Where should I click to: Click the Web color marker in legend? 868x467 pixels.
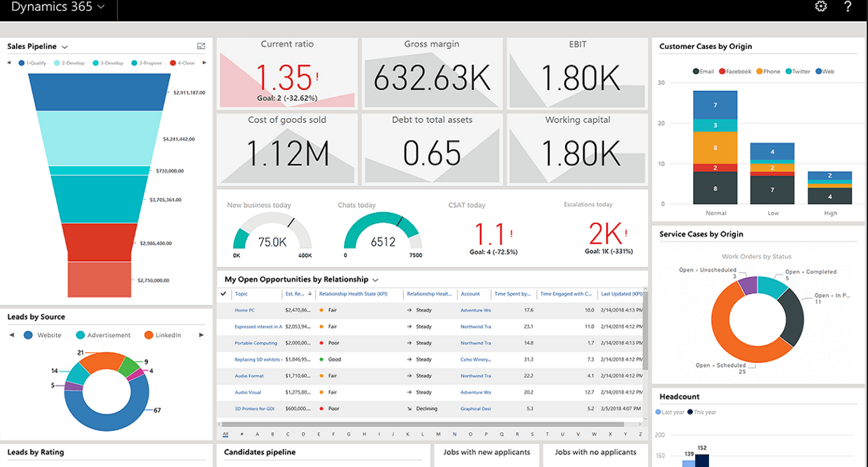point(819,71)
